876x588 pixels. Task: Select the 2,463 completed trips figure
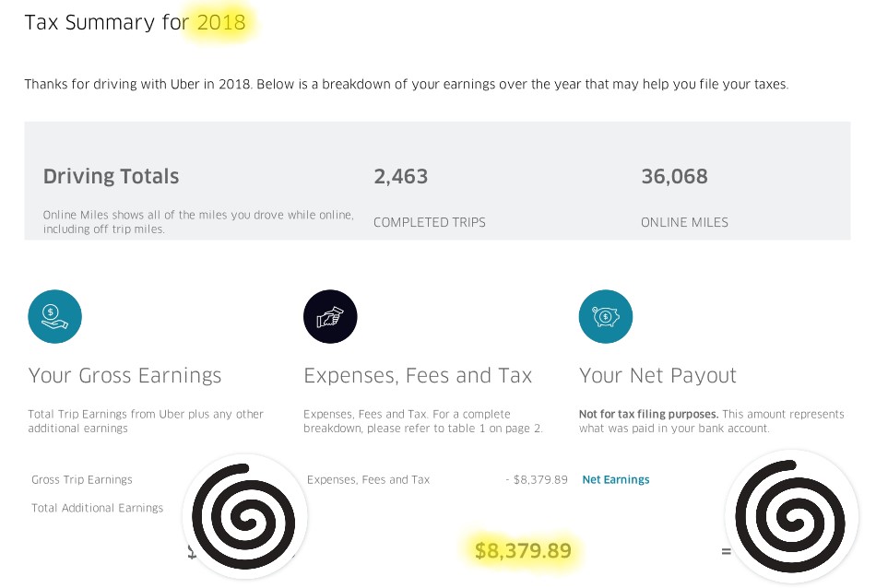point(400,176)
